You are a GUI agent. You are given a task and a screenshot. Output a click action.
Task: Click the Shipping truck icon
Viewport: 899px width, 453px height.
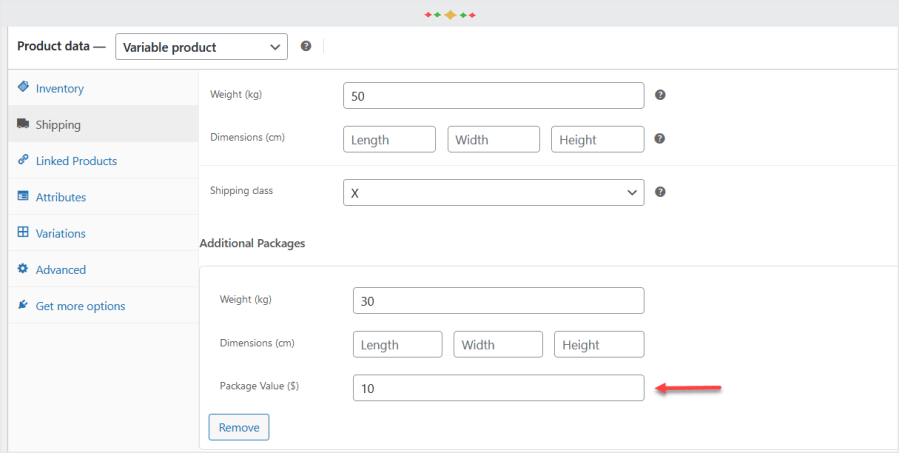point(22,125)
